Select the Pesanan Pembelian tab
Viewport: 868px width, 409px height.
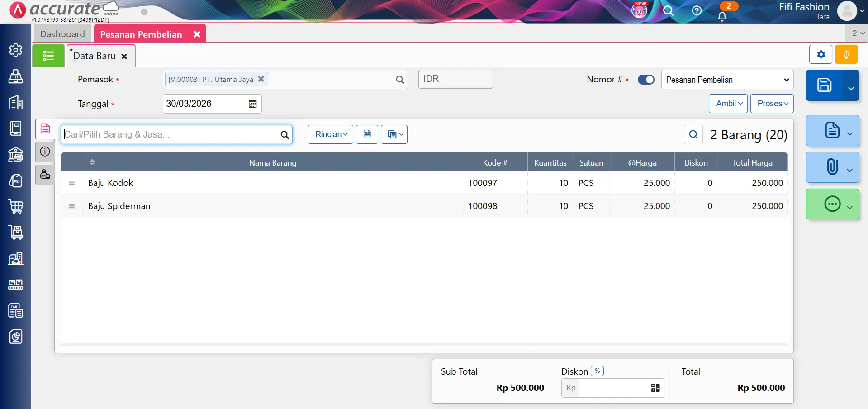[x=141, y=33]
